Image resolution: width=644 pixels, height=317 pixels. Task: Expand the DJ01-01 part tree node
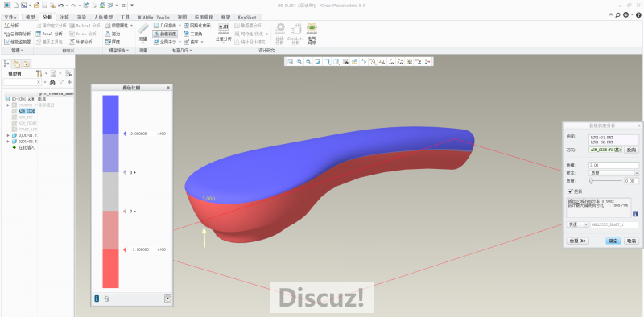tap(8, 135)
